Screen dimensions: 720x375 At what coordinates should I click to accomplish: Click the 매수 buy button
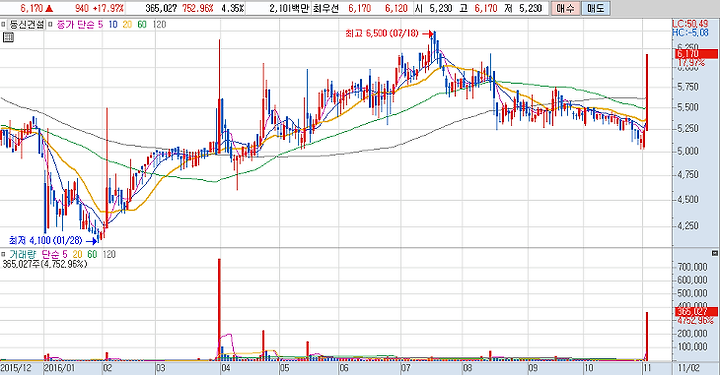[x=565, y=8]
